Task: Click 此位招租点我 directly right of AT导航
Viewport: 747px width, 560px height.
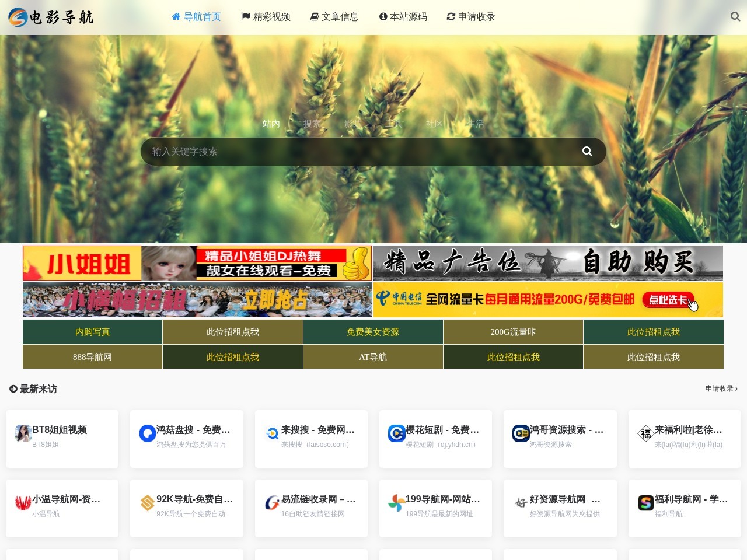Action: click(x=513, y=357)
